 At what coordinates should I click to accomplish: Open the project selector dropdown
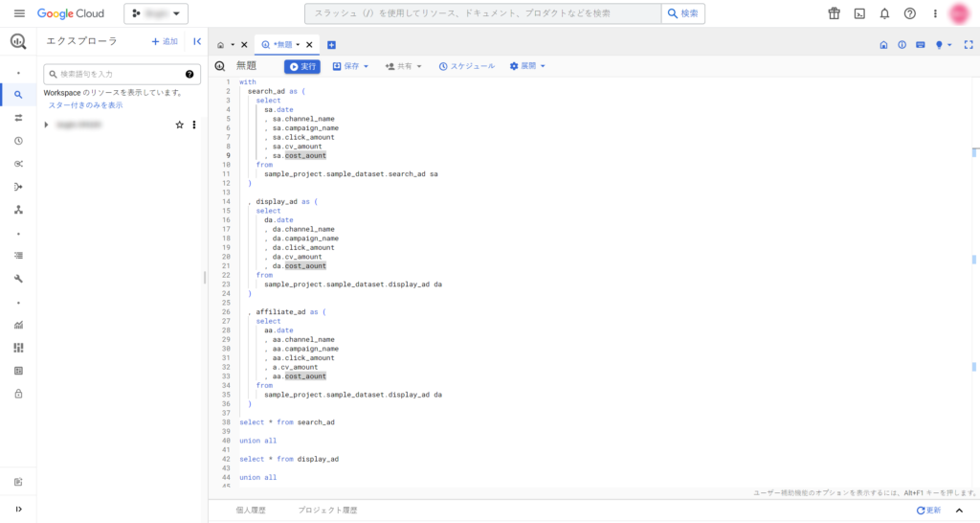[156, 13]
